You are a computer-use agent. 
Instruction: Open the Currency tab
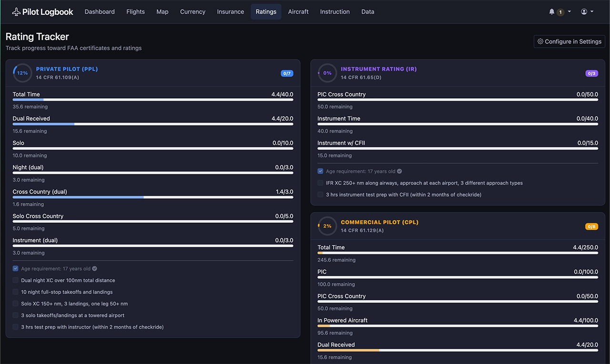[193, 12]
